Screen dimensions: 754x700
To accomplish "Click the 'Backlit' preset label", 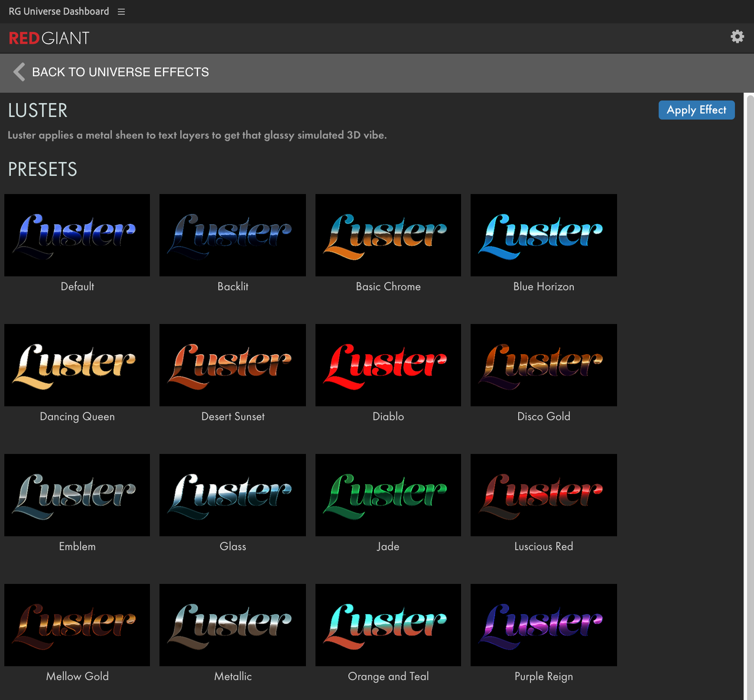I will 233,286.
